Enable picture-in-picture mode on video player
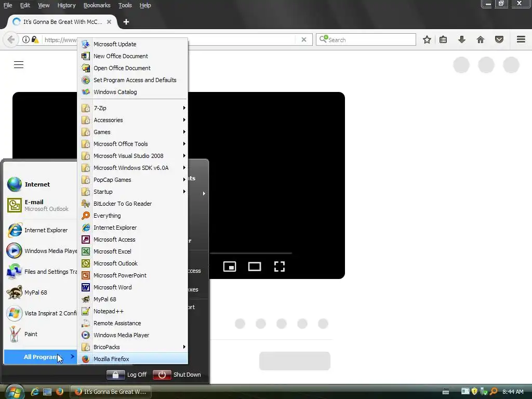 point(230,267)
